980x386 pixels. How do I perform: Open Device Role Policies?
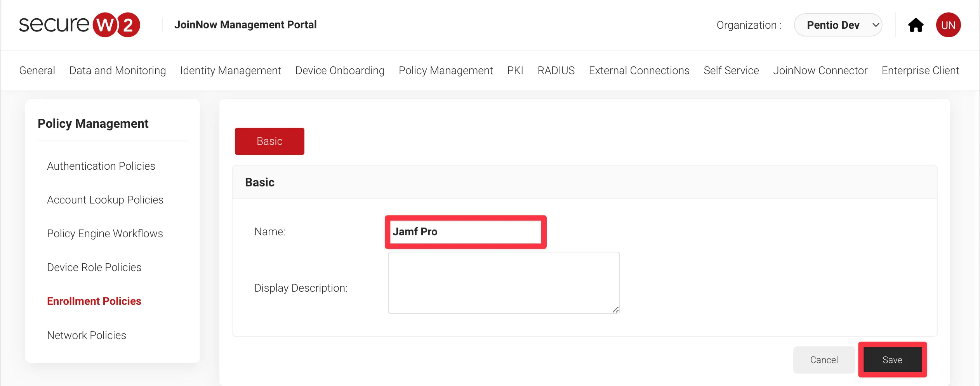coord(94,267)
